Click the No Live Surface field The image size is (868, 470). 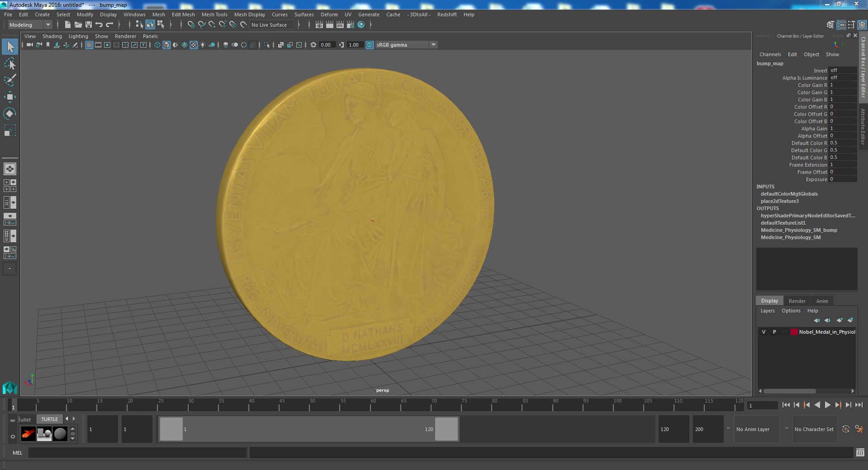(272, 25)
